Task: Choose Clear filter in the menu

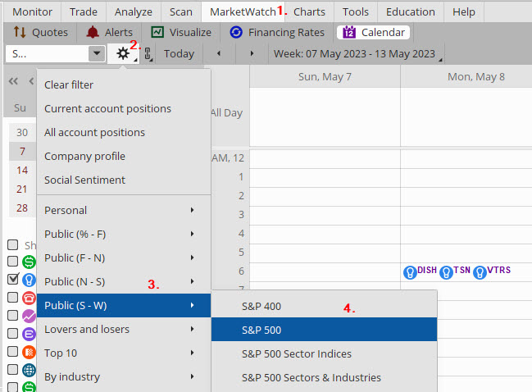Action: coord(69,84)
